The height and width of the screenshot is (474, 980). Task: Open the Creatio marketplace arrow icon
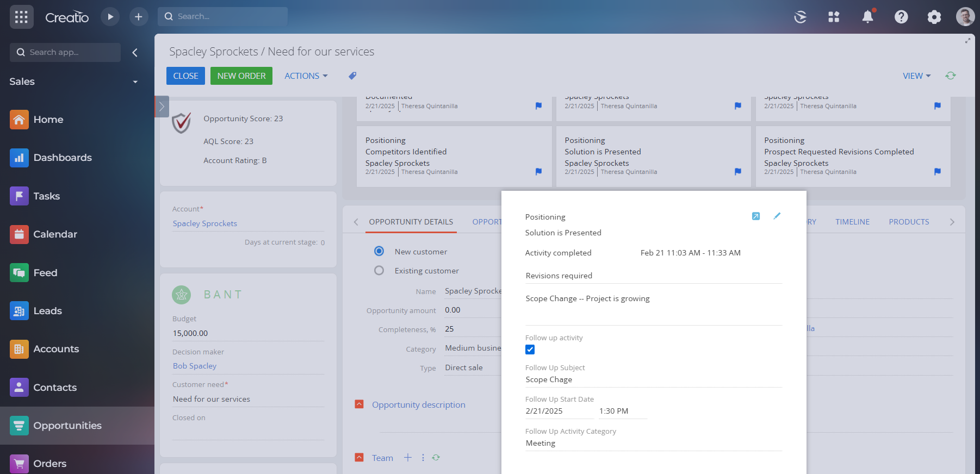click(x=800, y=17)
